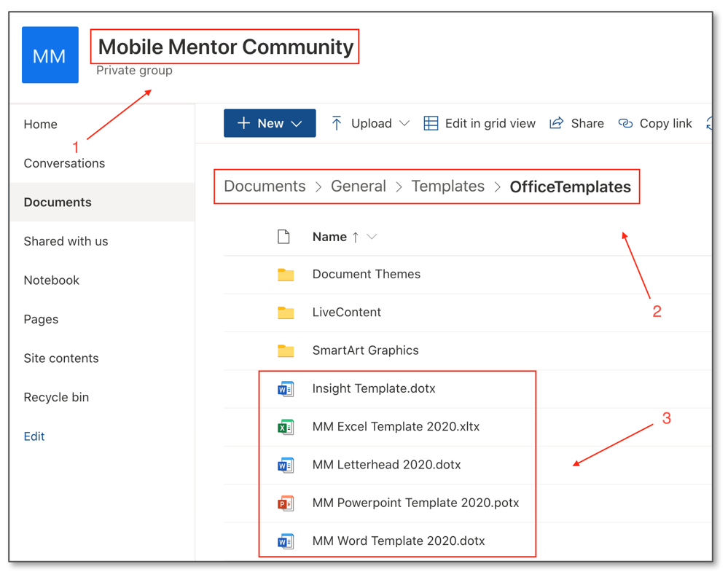Image resolution: width=728 pixels, height=577 pixels.
Task: Open Shared with us page
Action: tap(66, 241)
